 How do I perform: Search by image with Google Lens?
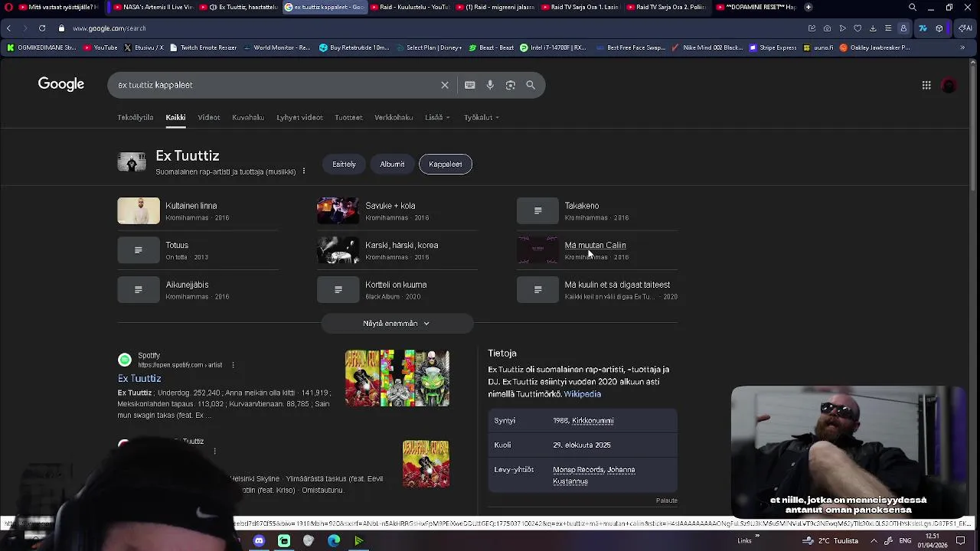511,85
